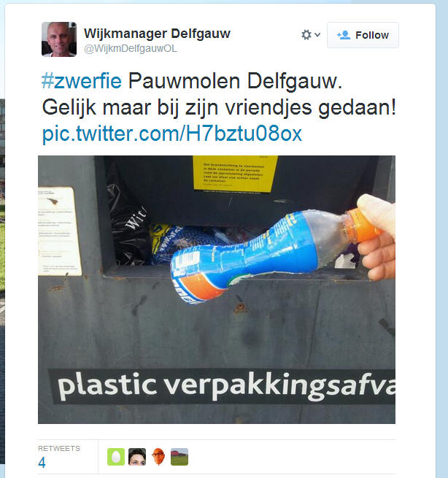448x478 pixels.
Task: Click the Wijkmanager Delfgauw display name
Action: (x=157, y=34)
